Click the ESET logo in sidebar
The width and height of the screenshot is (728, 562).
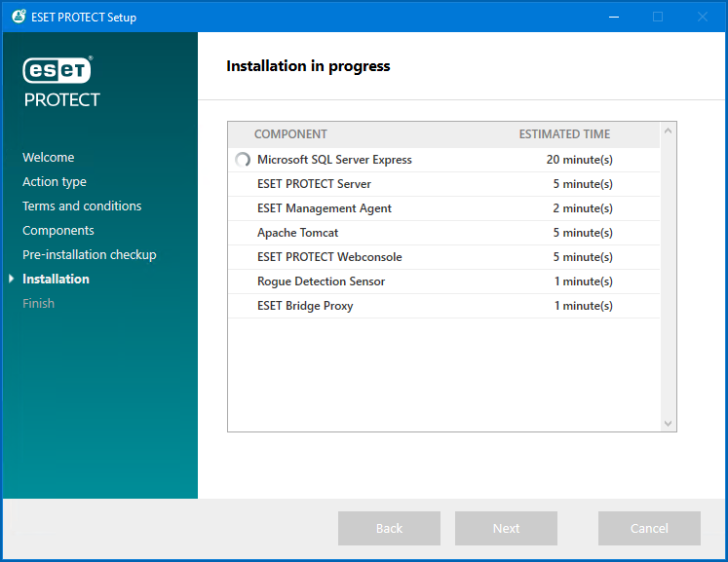[x=57, y=70]
